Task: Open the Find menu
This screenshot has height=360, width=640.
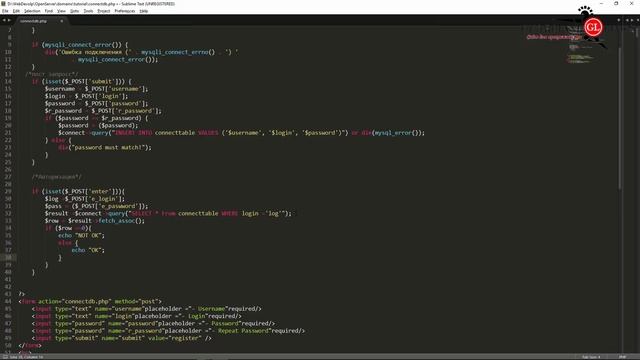Action: pyautogui.click(x=49, y=11)
